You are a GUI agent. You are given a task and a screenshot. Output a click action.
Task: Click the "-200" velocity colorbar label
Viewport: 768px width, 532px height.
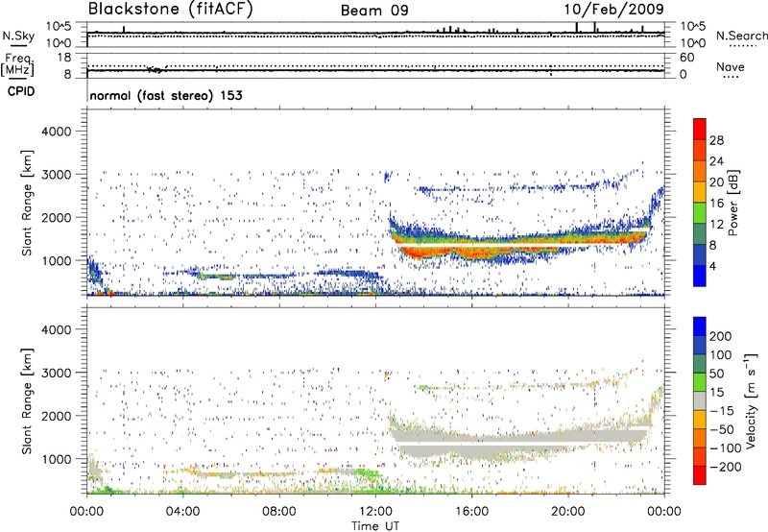[725, 467]
